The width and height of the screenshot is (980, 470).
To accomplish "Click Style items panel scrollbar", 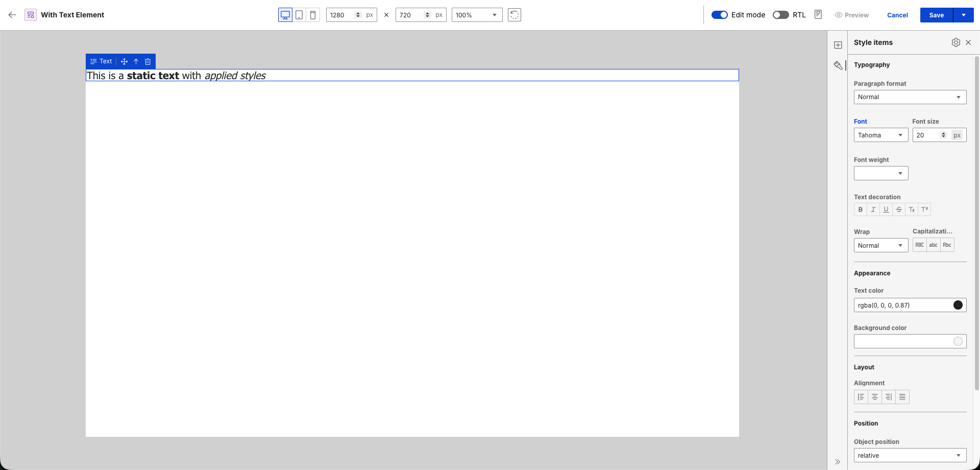I will (x=977, y=223).
